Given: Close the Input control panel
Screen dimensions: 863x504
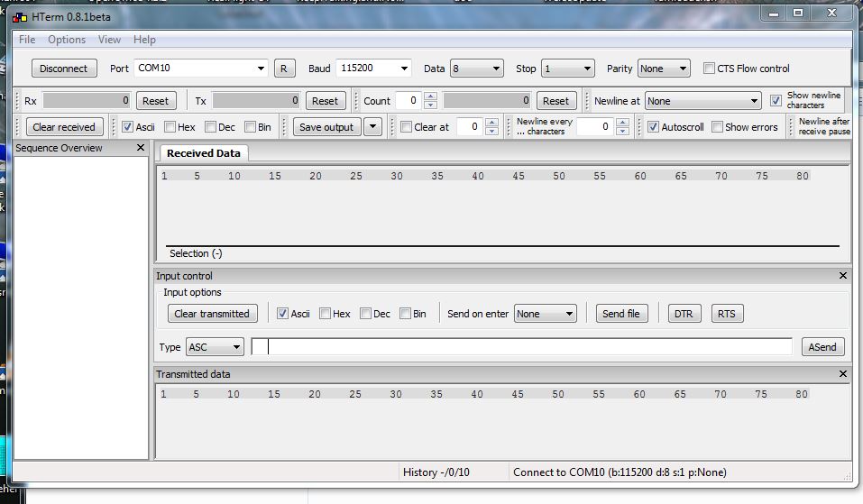Looking at the screenshot, I should click(x=842, y=275).
